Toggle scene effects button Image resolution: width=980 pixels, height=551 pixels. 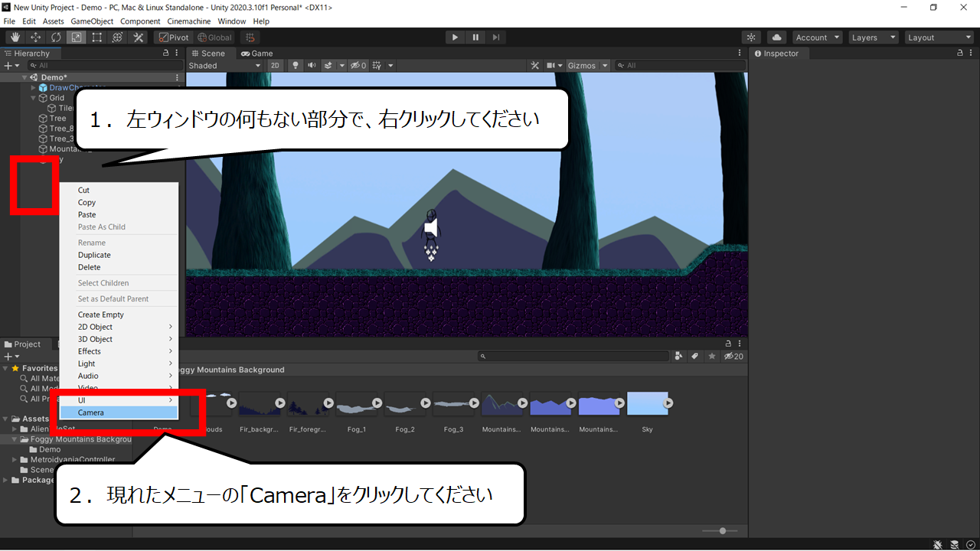pos(328,66)
